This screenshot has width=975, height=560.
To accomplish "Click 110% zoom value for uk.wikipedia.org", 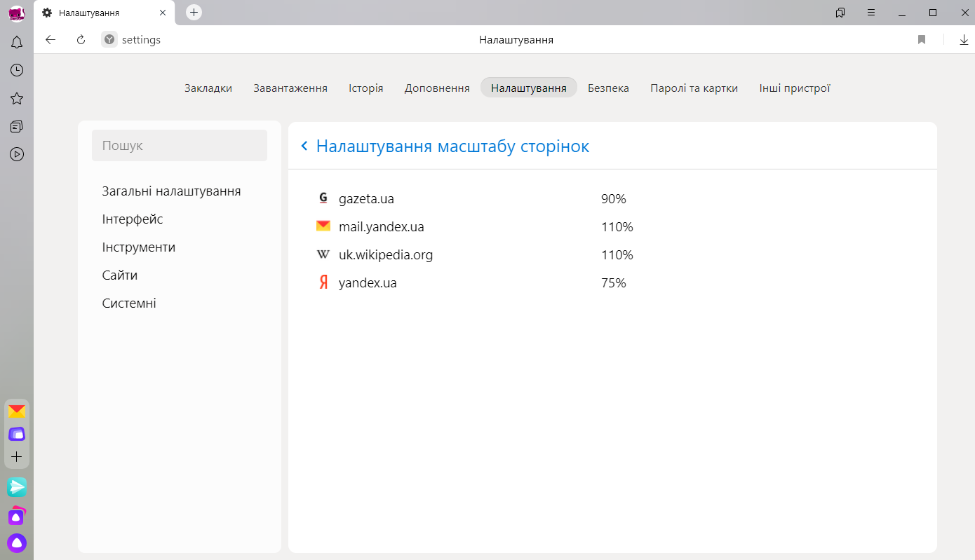I will pos(617,255).
